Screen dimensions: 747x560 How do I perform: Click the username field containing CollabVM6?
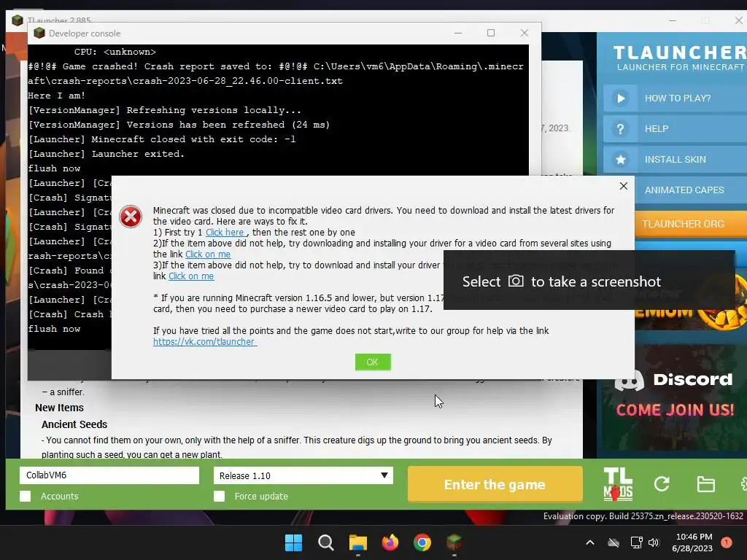click(109, 475)
